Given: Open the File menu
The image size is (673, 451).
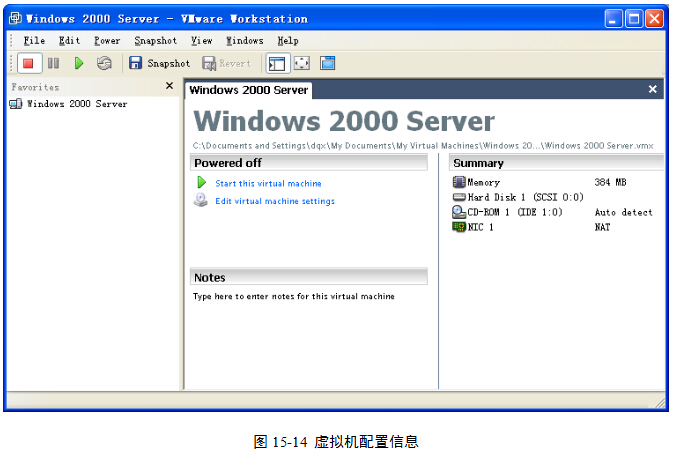Looking at the screenshot, I should (34, 41).
